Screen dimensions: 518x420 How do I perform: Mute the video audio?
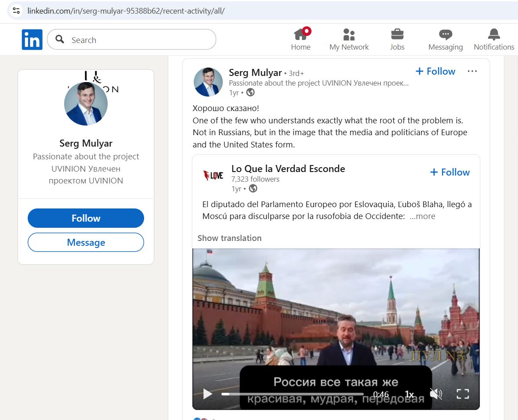(435, 394)
